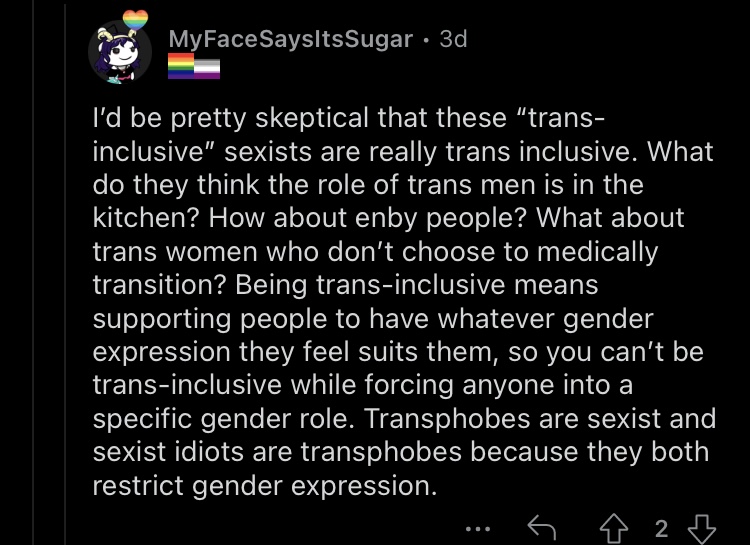Upvote MyFaceSaysItsSugar's comment
Screen dimensions: 750x545
click(x=614, y=529)
